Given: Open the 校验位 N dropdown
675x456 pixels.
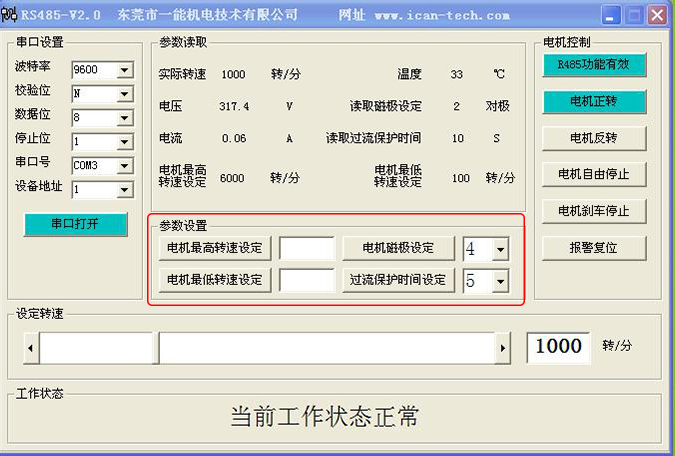Looking at the screenshot, I should [124, 93].
